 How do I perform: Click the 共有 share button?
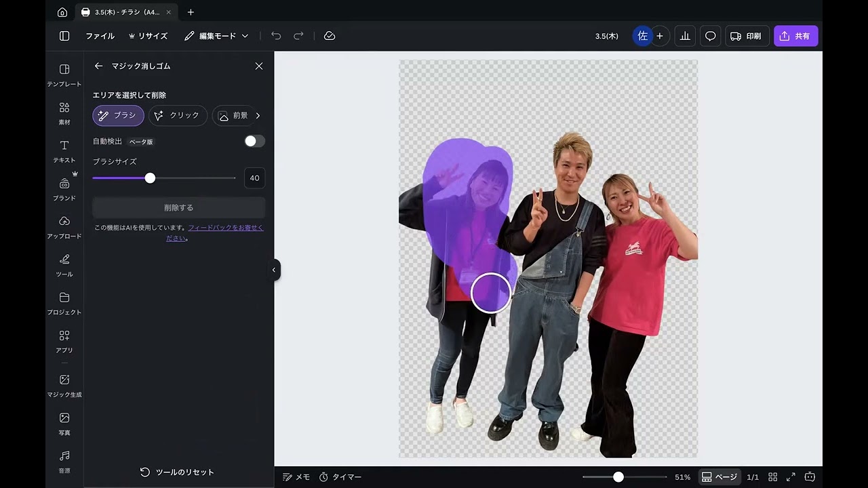pos(795,36)
